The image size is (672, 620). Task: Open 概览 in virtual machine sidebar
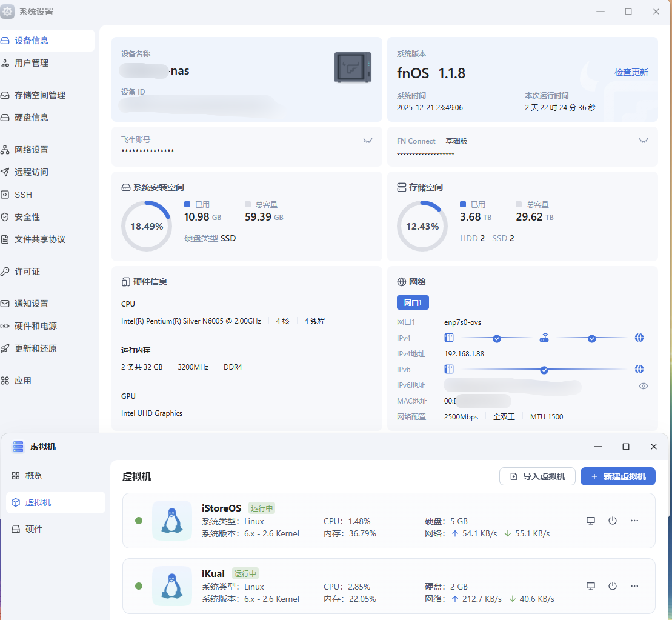[34, 476]
